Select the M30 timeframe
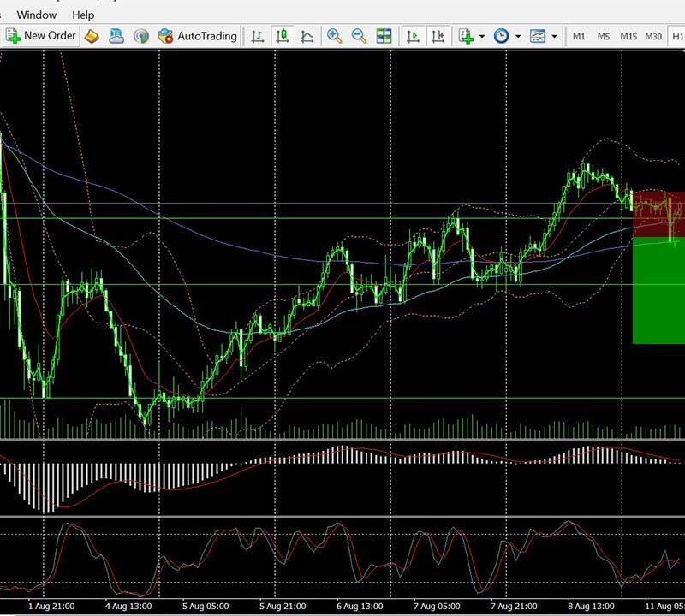 click(653, 36)
